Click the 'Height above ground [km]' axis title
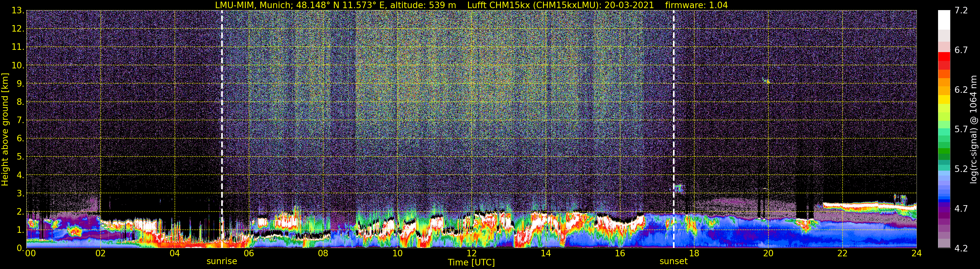The height and width of the screenshot is (269, 980). 5,129
